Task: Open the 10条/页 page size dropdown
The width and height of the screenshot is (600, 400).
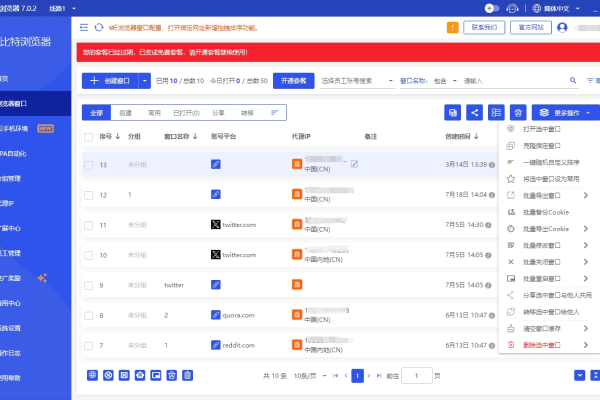Action: point(310,376)
